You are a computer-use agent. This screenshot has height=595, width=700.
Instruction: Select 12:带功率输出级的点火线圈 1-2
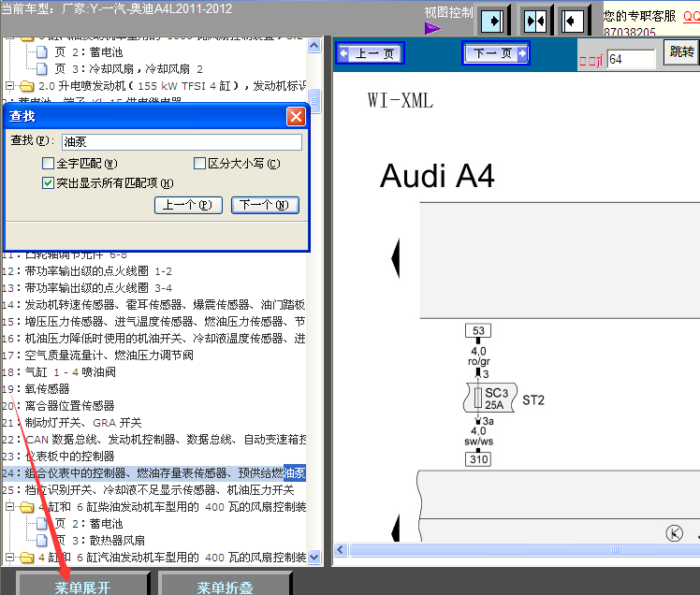click(87, 271)
